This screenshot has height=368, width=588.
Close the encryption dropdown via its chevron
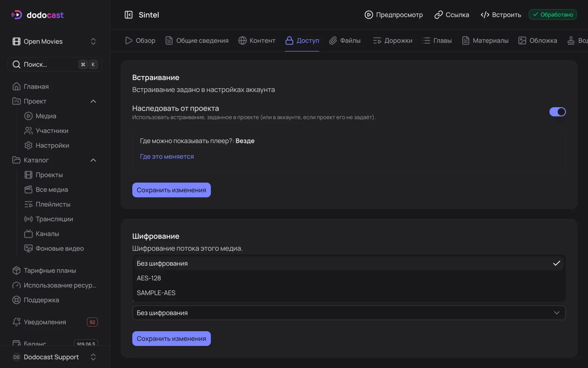pyautogui.click(x=557, y=313)
